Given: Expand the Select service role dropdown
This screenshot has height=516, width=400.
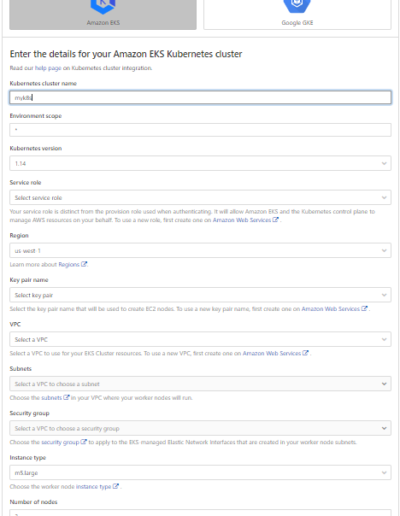Looking at the screenshot, I should (x=200, y=198).
